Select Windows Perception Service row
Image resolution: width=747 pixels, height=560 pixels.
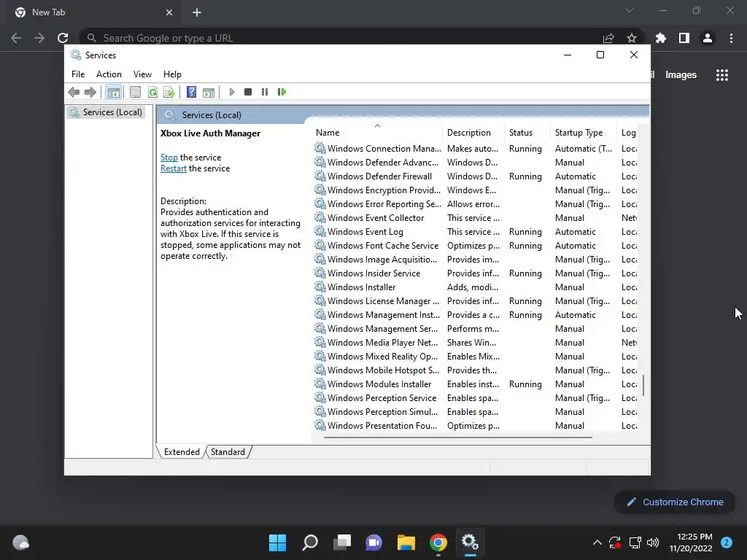476,397
